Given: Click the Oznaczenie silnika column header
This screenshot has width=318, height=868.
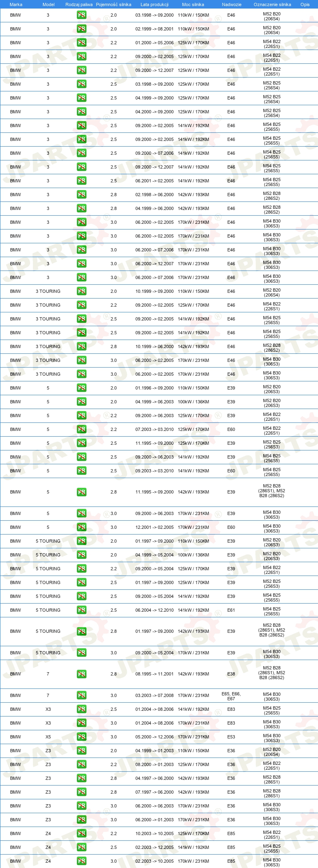Looking at the screenshot, I should click(x=272, y=4).
